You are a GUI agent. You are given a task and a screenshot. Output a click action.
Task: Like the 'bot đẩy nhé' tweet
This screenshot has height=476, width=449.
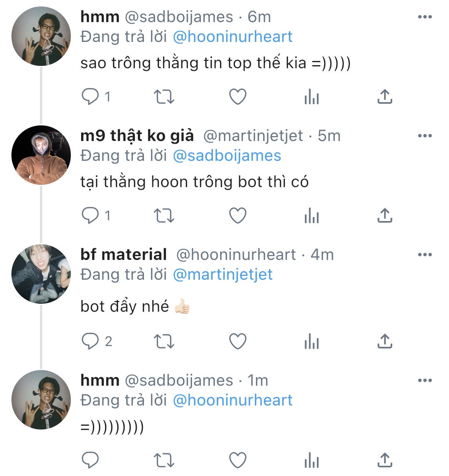pyautogui.click(x=238, y=341)
